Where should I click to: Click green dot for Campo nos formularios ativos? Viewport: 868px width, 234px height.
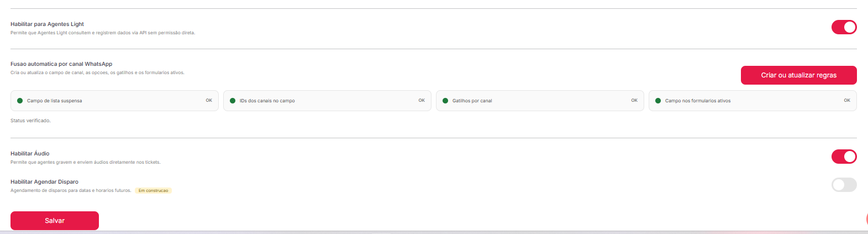coord(658,101)
